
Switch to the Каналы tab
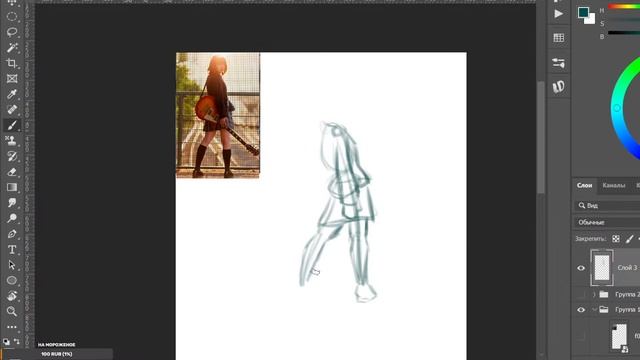[x=613, y=185]
